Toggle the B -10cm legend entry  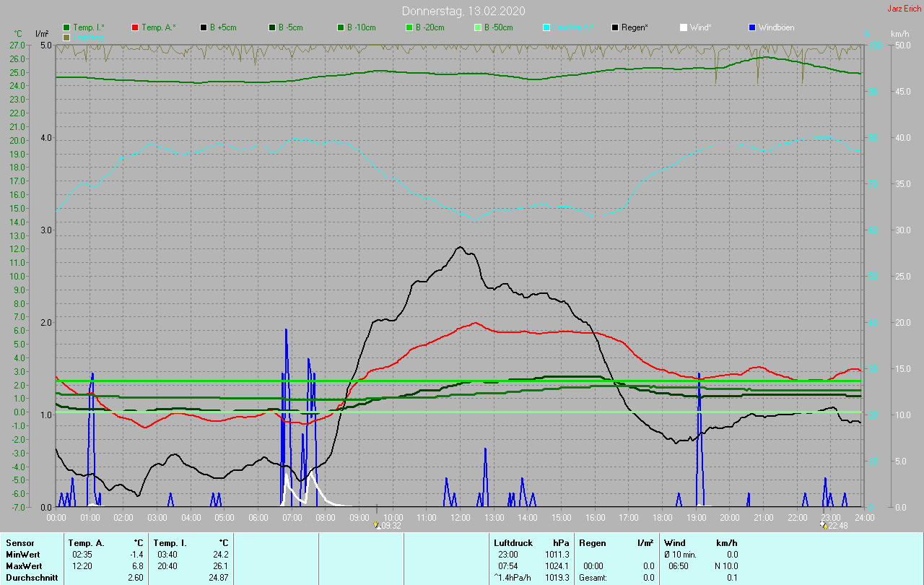[x=360, y=27]
